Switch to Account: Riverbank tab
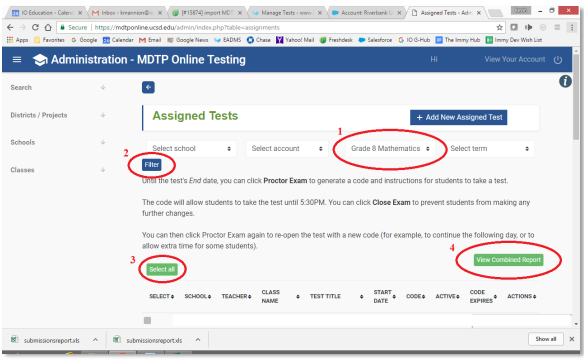Image resolution: width=584 pixels, height=360 pixels. coord(366,13)
